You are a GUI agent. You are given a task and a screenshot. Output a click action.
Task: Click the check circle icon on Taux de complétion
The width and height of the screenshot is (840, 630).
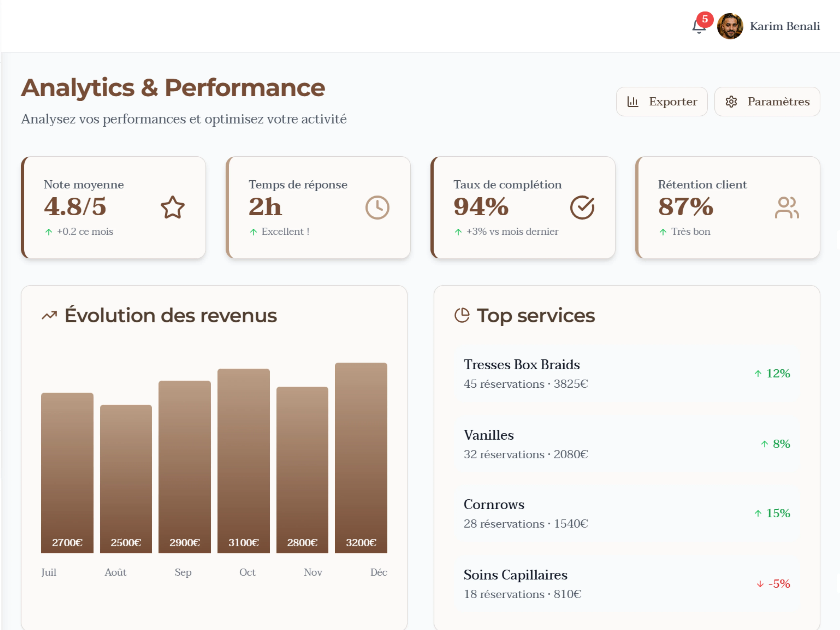[582, 207]
